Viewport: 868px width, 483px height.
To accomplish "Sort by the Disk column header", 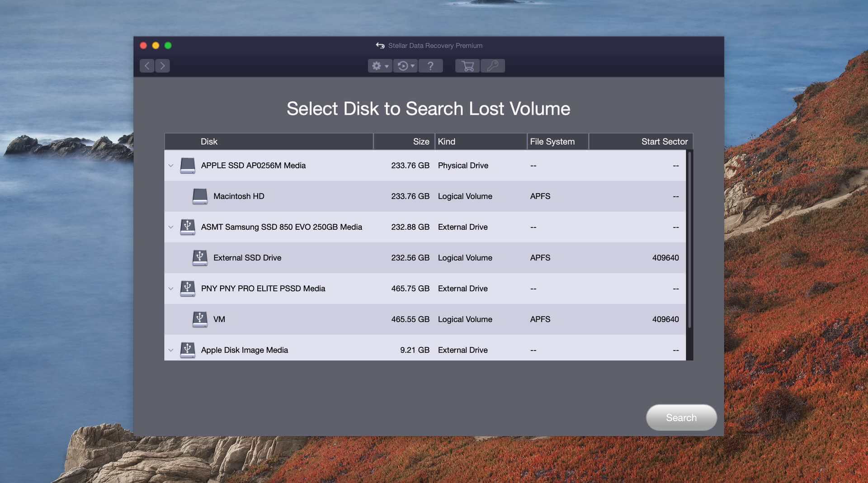I will tap(269, 142).
